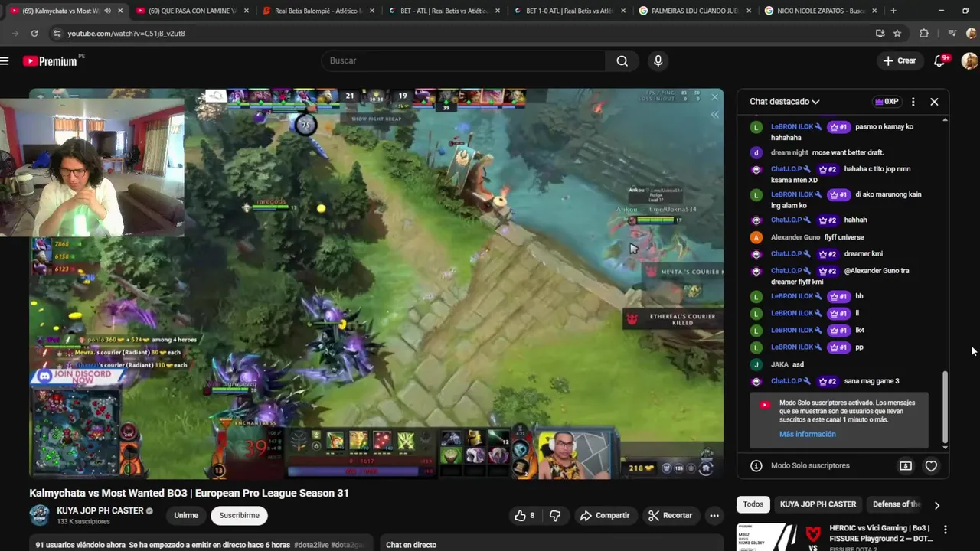The height and width of the screenshot is (551, 980).
Task: Open the Crear upload menu
Action: click(x=899, y=60)
